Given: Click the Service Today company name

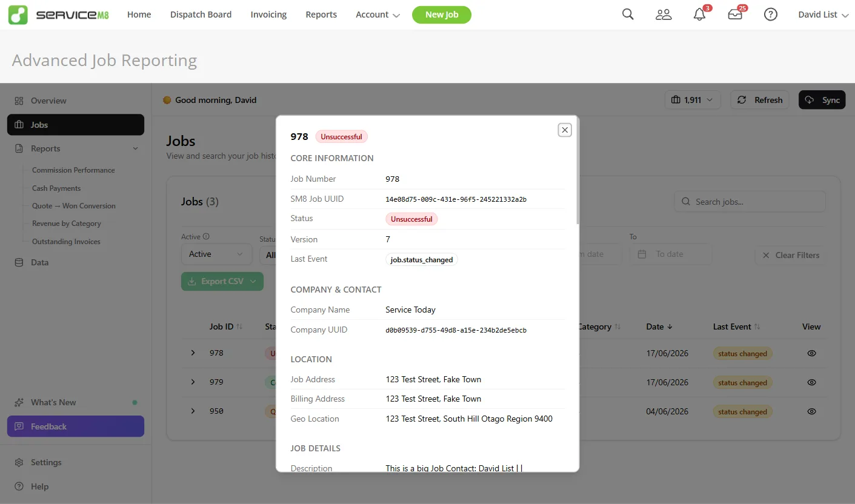Looking at the screenshot, I should 410,310.
